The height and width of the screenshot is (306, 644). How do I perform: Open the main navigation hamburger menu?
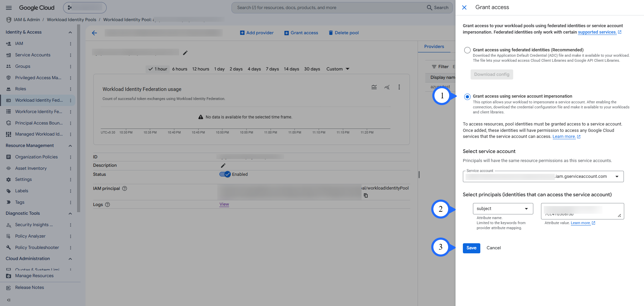9,8
